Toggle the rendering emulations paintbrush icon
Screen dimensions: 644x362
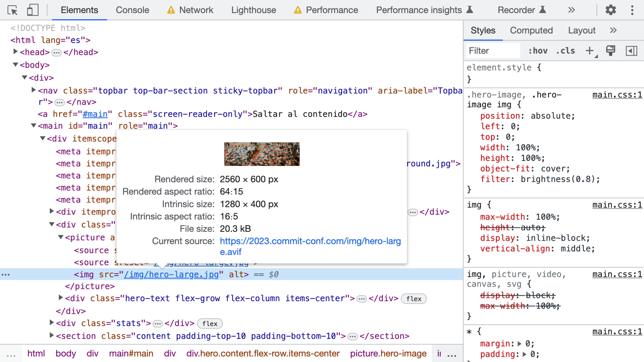tap(610, 51)
